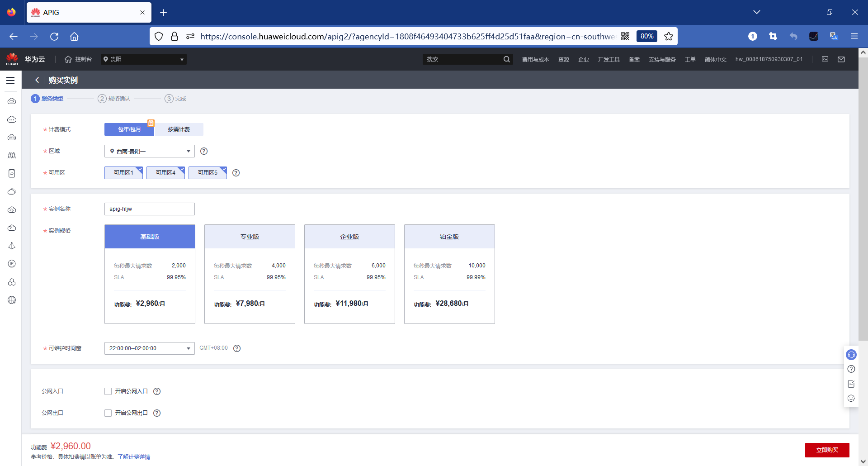
Task: Click the search magnifier icon in top bar
Action: (506, 59)
